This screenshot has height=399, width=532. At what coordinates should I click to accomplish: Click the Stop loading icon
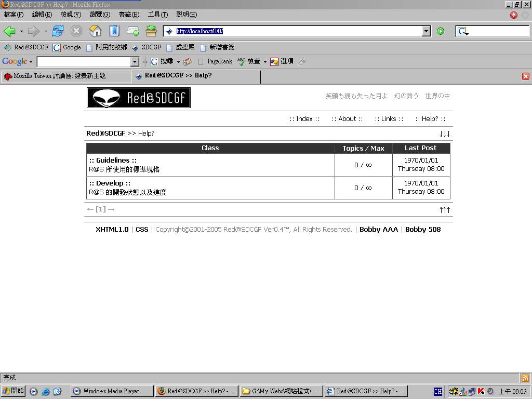click(x=76, y=31)
